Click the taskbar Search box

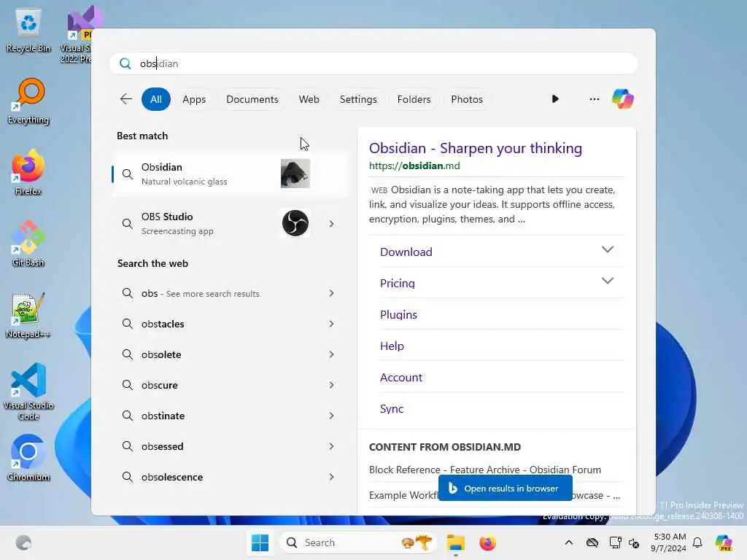coord(358,542)
